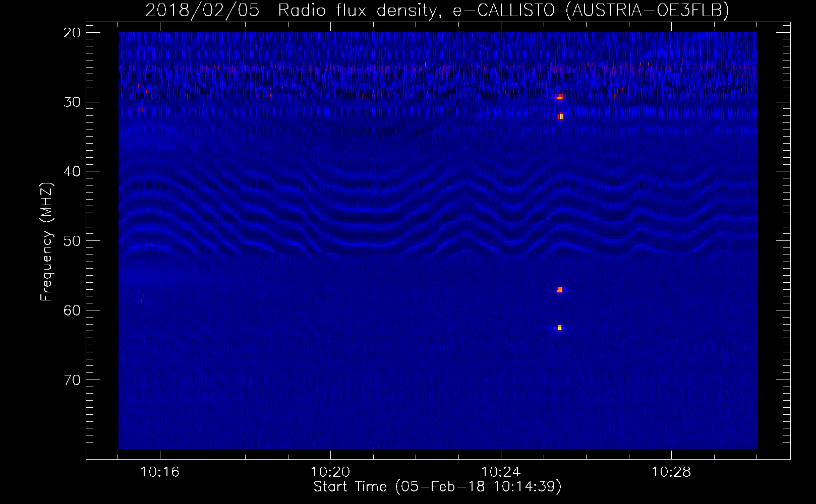
Task: Click frequency tick label "40"
Action: click(73, 171)
